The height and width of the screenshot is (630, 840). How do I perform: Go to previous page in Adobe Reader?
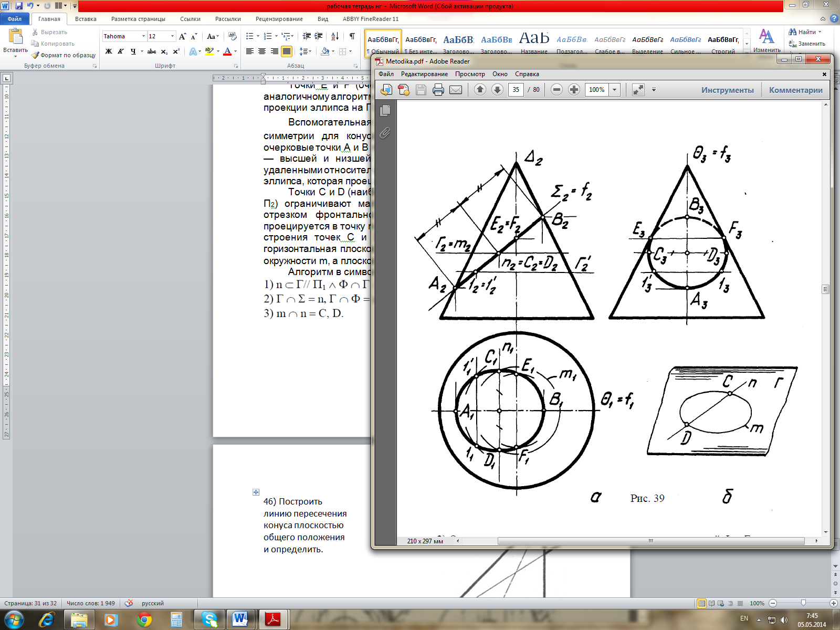(x=480, y=90)
